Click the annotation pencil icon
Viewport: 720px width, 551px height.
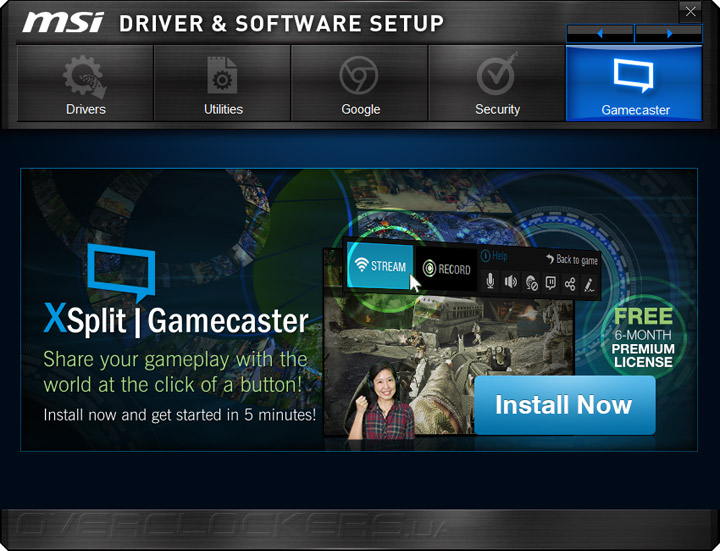click(589, 285)
